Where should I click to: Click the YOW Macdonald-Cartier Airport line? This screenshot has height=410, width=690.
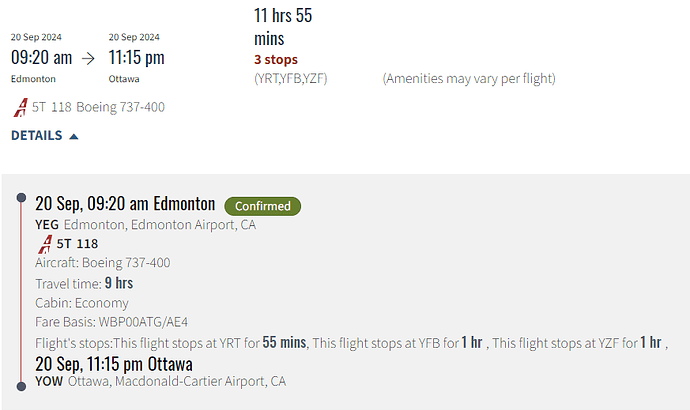pos(161,381)
